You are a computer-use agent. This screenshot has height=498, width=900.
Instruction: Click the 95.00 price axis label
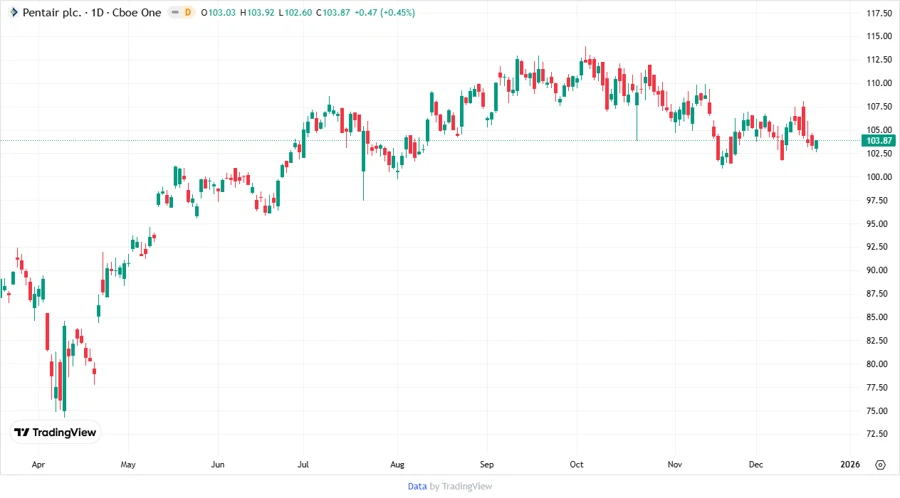pos(879,223)
